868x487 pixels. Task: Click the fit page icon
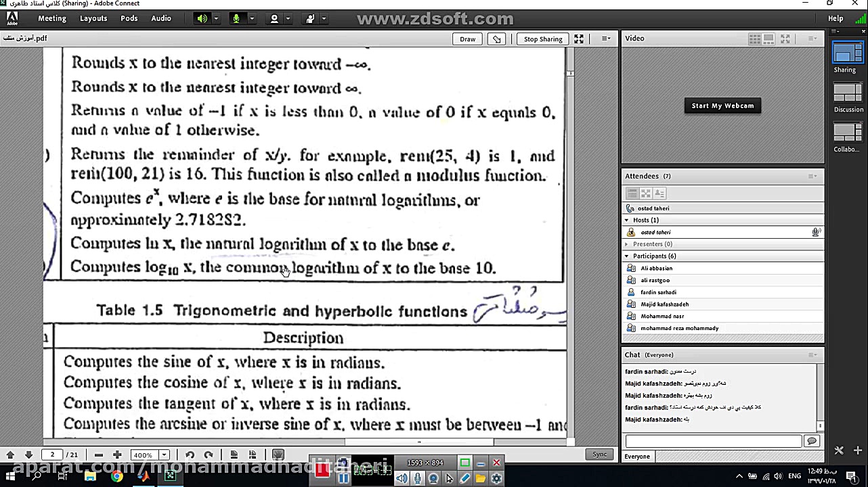coord(253,455)
